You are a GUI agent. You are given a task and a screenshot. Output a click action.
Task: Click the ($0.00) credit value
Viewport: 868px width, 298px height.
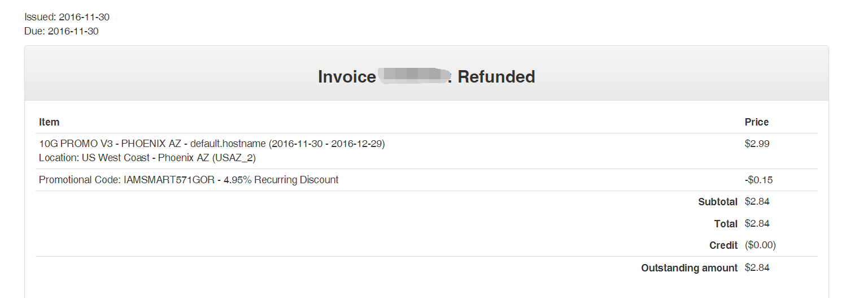pyautogui.click(x=761, y=245)
